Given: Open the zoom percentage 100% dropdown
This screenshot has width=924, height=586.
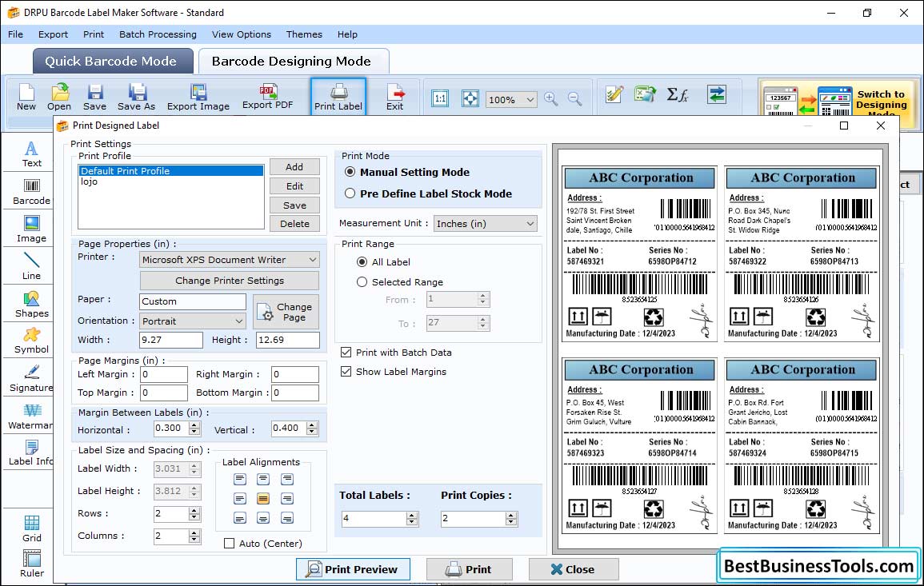Looking at the screenshot, I should (x=511, y=99).
